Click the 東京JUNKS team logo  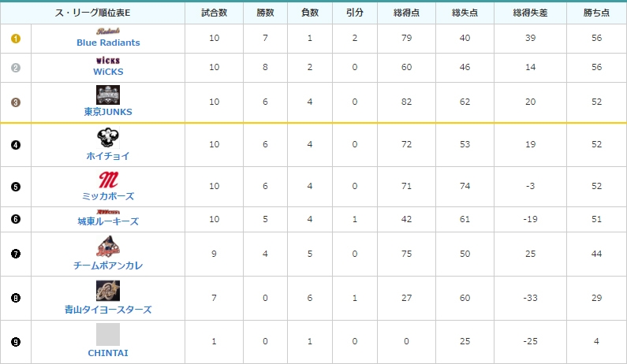pyautogui.click(x=108, y=95)
